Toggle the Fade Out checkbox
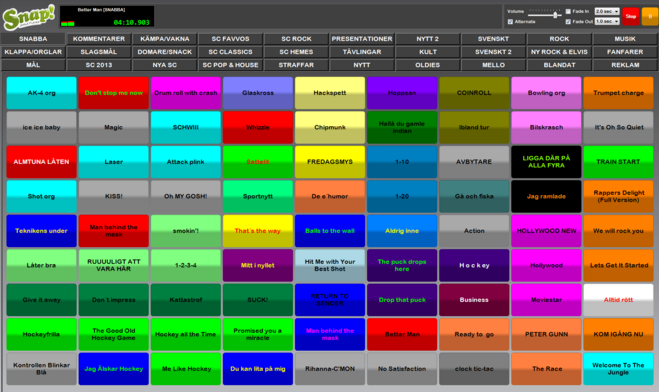659x392 pixels. (568, 21)
